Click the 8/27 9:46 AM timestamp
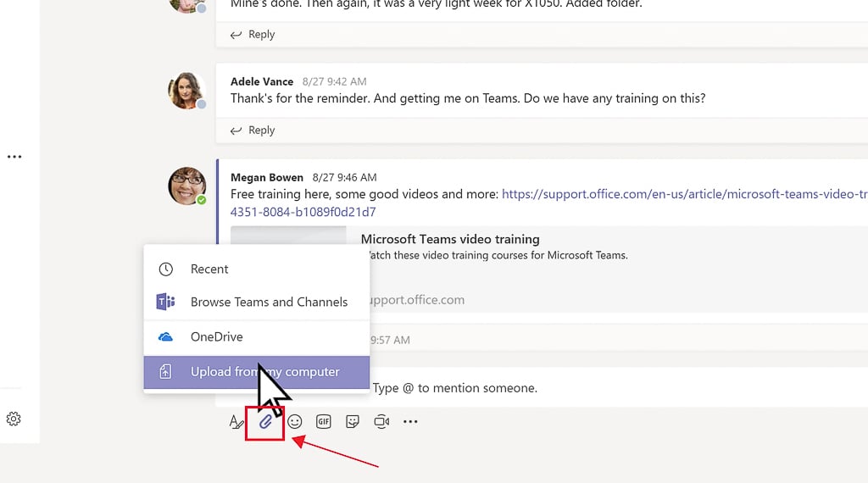Viewport: 868px width, 483px height. pos(344,178)
